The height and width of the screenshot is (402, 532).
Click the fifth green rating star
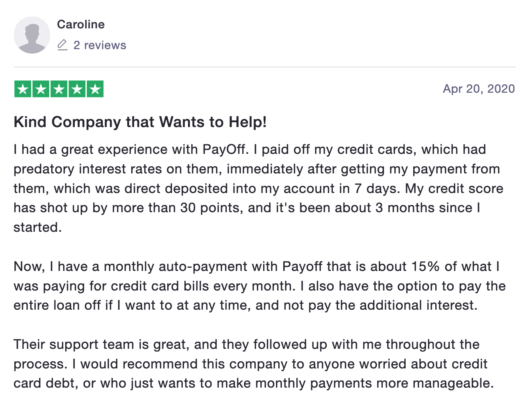95,89
